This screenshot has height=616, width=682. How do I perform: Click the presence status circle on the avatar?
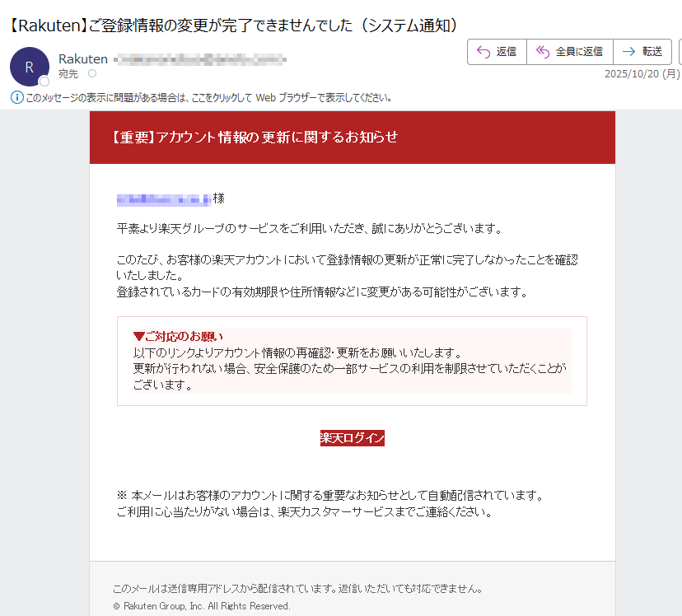coord(44,82)
